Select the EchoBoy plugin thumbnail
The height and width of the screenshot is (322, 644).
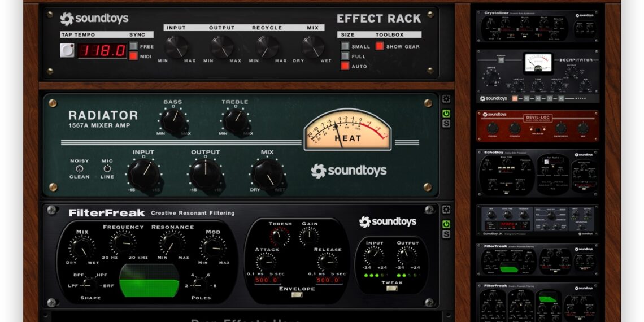point(538,173)
